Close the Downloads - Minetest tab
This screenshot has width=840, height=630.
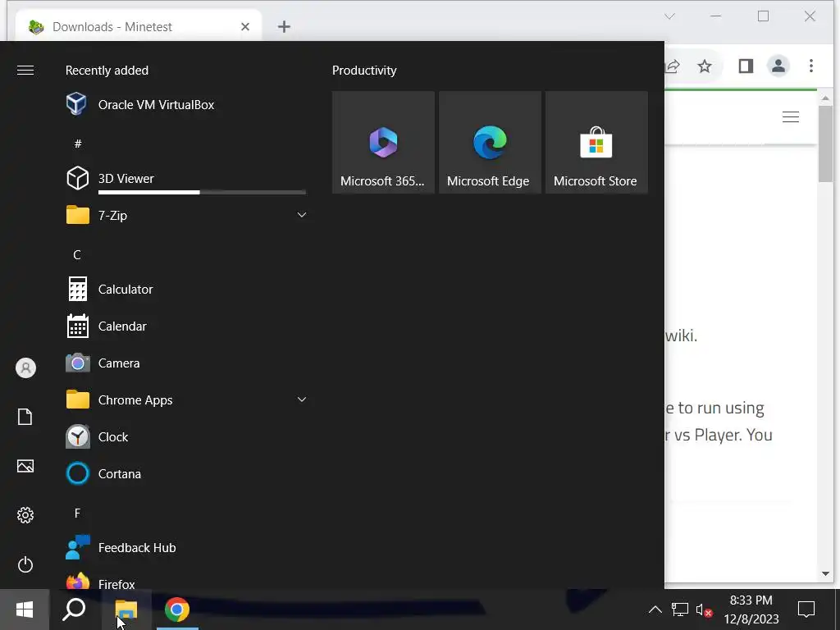click(245, 27)
